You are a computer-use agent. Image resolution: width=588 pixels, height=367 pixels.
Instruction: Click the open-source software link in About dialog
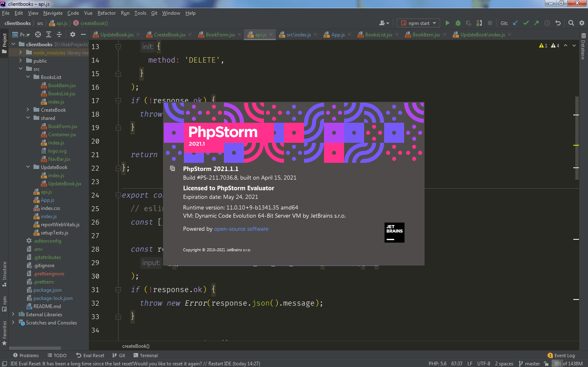(x=241, y=229)
